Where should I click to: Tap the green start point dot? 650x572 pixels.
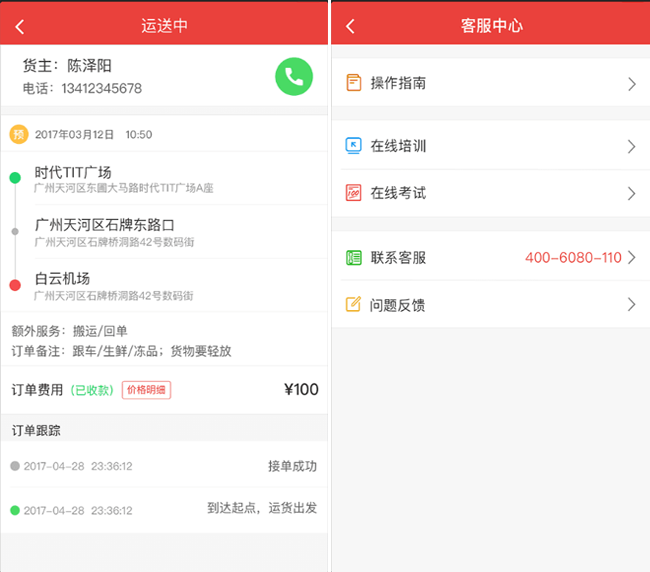click(15, 178)
